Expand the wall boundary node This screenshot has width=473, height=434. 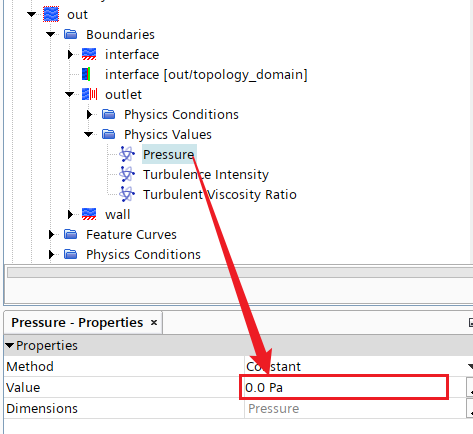pyautogui.click(x=70, y=214)
